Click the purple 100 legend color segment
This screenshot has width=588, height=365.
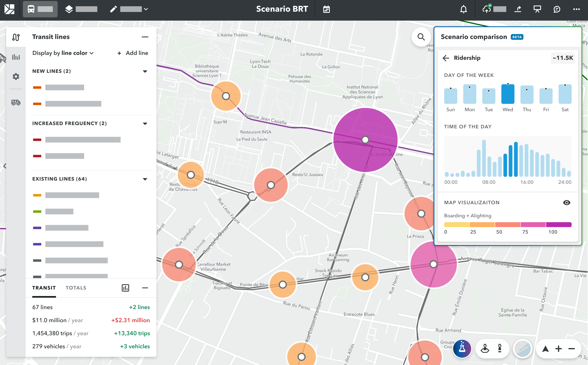point(559,224)
